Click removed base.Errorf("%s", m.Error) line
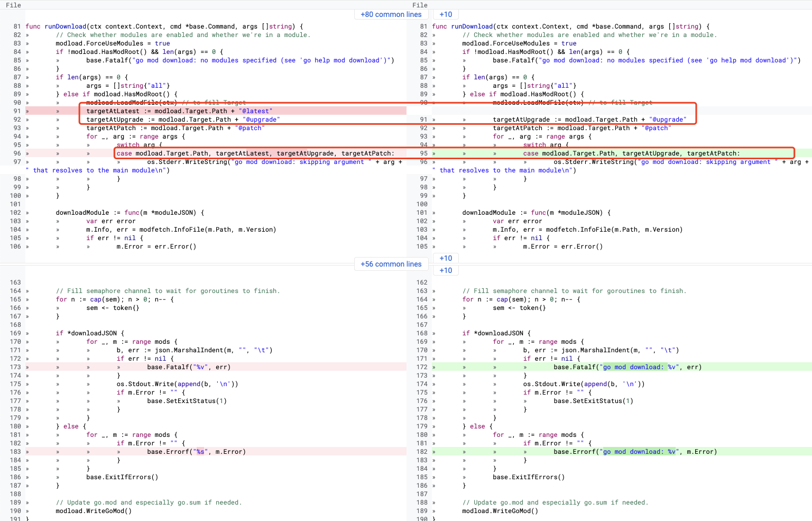Screen dimensions: 812x521 (196, 452)
